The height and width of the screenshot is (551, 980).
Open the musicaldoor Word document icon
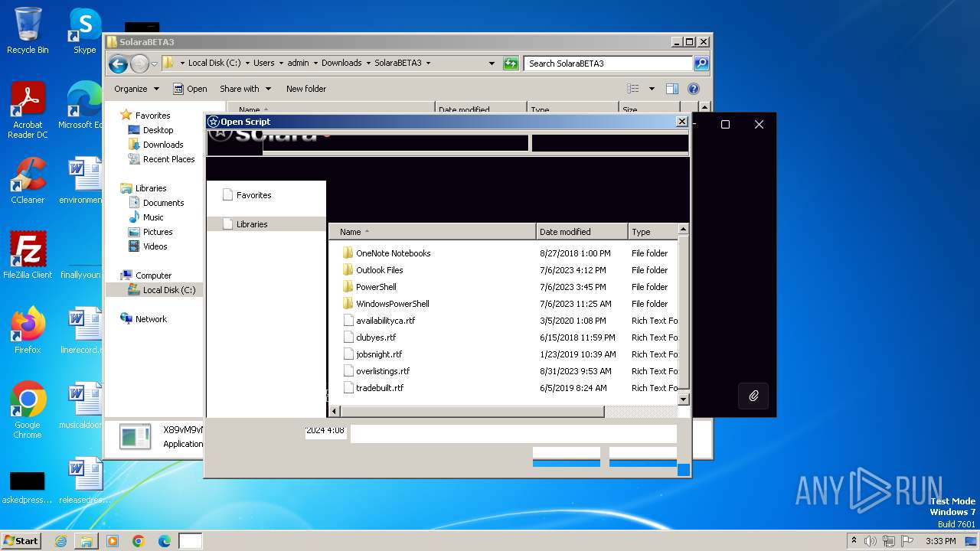[83, 406]
